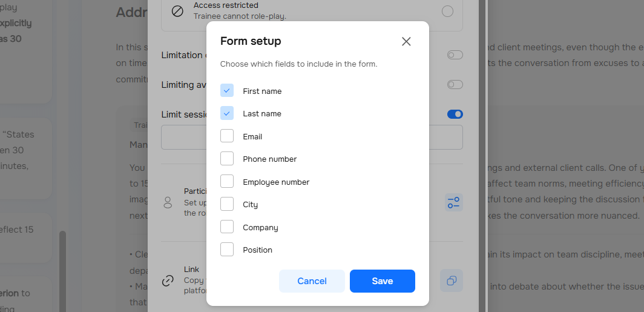Enable the Phone number field checkbox
Screen dimensions: 644x312
pos(227,158)
